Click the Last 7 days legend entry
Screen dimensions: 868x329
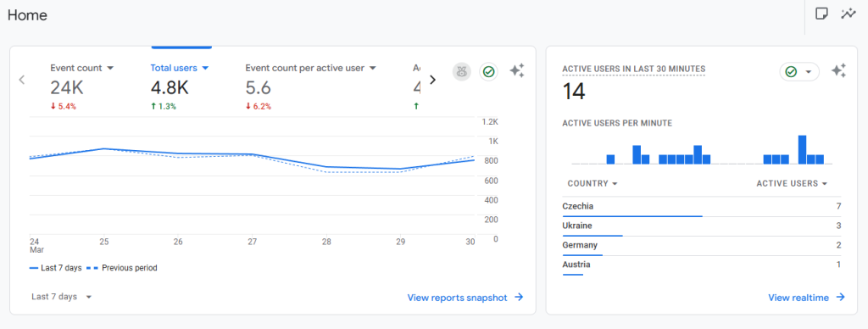pos(55,268)
